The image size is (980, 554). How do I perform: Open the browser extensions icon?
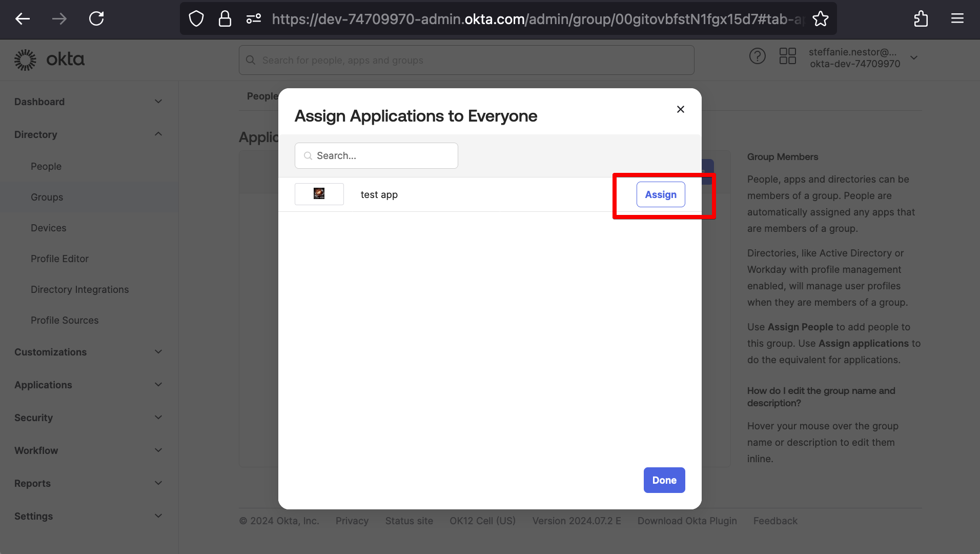coord(921,19)
